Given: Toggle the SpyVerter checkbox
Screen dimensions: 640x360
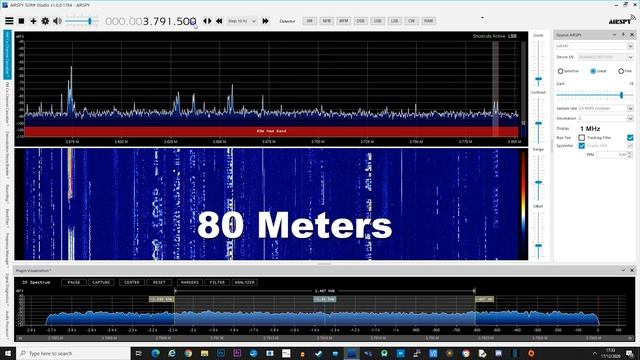Looking at the screenshot, I should [582, 146].
